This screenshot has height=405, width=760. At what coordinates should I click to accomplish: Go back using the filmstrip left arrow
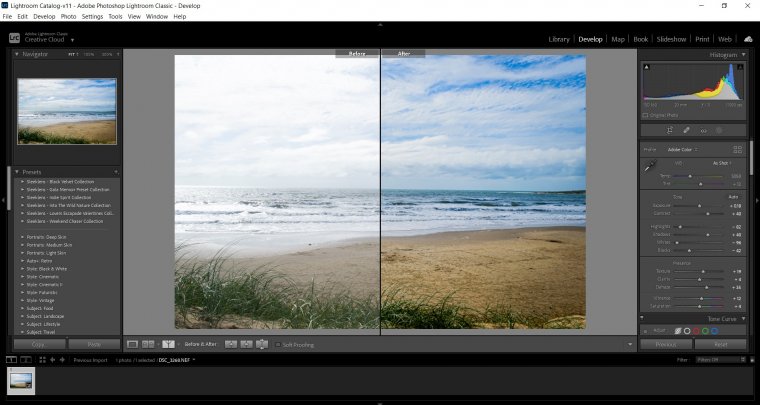click(x=52, y=360)
